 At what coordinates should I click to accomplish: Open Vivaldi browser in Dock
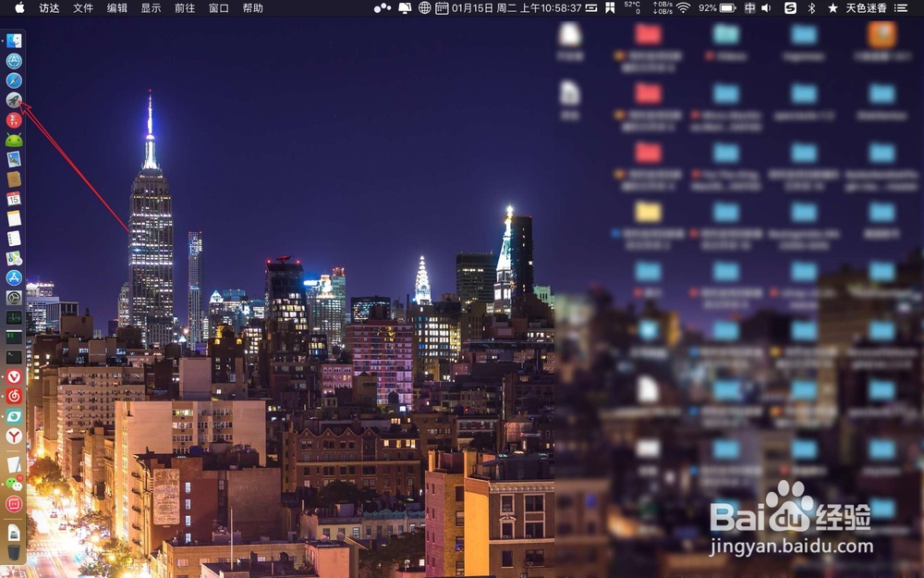click(x=14, y=377)
